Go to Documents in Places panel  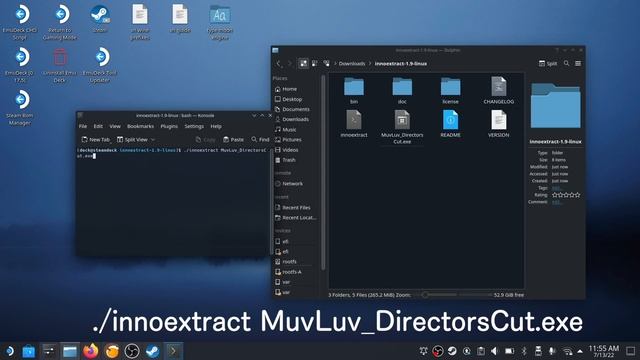coord(297,109)
